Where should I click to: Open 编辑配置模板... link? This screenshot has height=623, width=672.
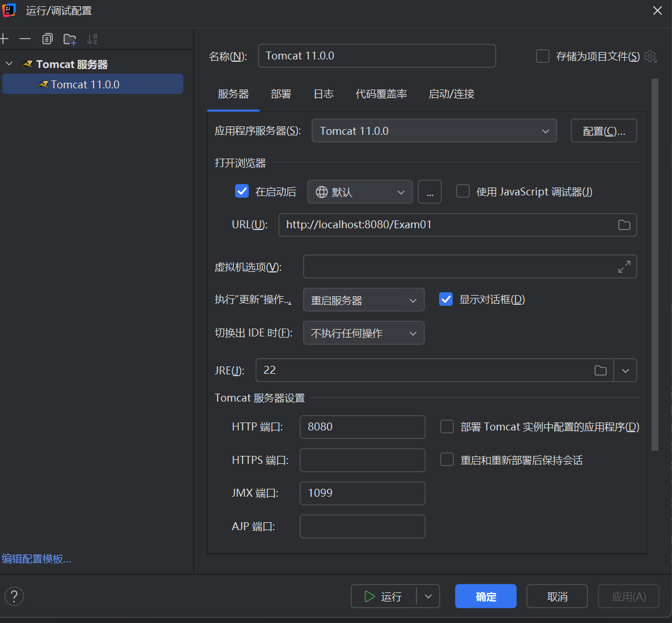click(36, 559)
